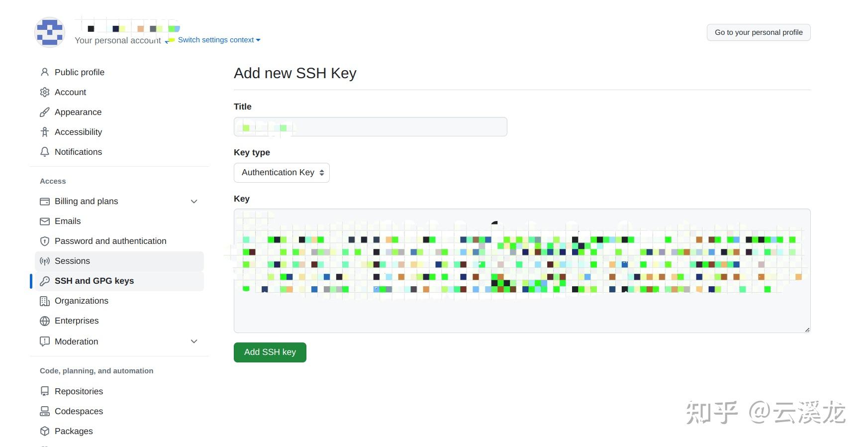The height and width of the screenshot is (447, 868).
Task: Click the Emails envelope icon
Action: click(45, 221)
